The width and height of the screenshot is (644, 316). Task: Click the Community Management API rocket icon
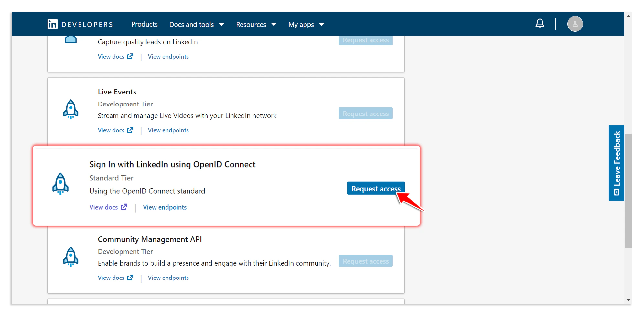pyautogui.click(x=70, y=256)
